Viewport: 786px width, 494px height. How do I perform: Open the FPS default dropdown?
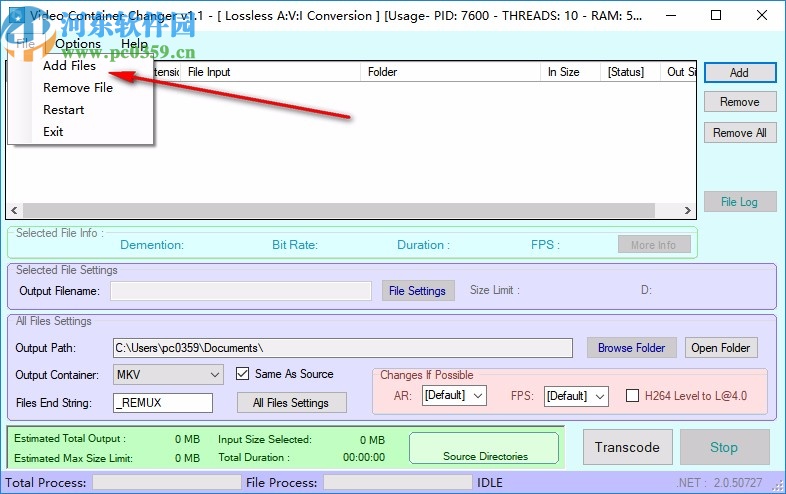(575, 396)
